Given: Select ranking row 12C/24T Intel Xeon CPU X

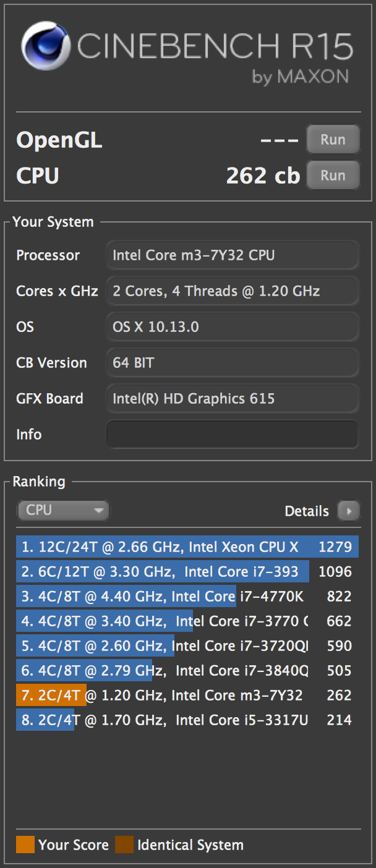Looking at the screenshot, I should pos(187,547).
